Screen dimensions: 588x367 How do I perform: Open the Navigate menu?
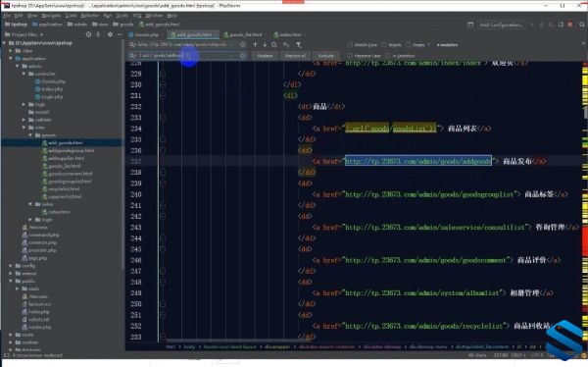[x=51, y=16]
